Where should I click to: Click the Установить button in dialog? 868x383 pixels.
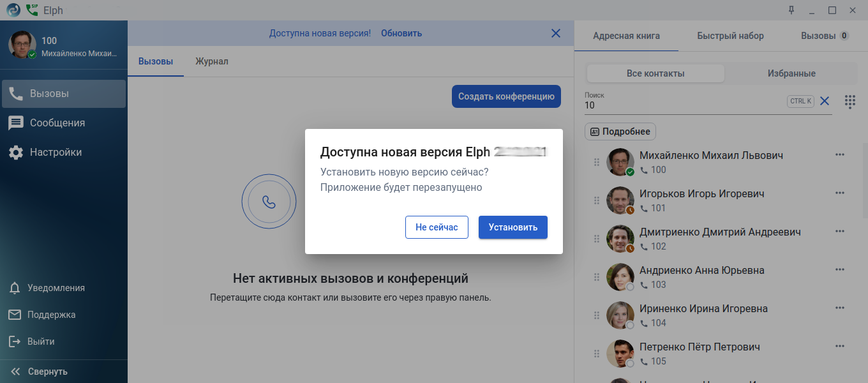pyautogui.click(x=513, y=227)
